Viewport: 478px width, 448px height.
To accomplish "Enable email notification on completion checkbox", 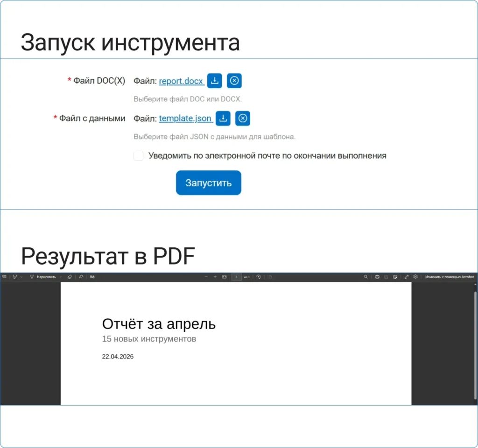I will (138, 155).
